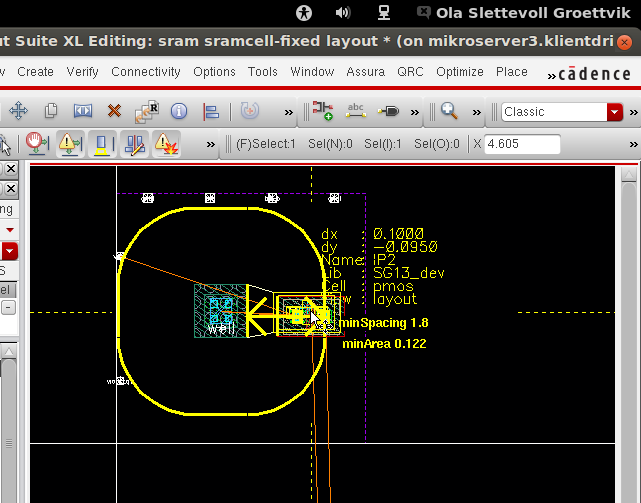
Task: Click the left panel scrollbar up arrow
Action: pyautogui.click(x=9, y=352)
